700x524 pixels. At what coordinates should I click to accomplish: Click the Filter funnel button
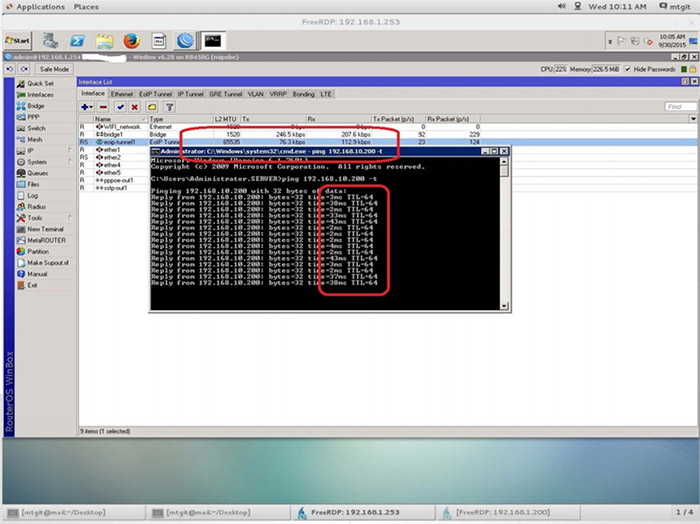[169, 107]
